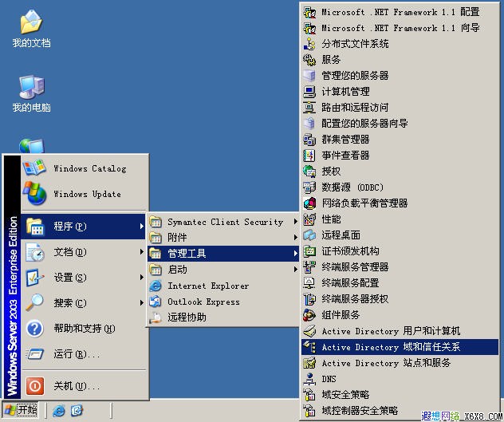The image size is (504, 422).
Task: Open Microsoft .NET Framework 1.1 向导
Action: tap(400, 28)
